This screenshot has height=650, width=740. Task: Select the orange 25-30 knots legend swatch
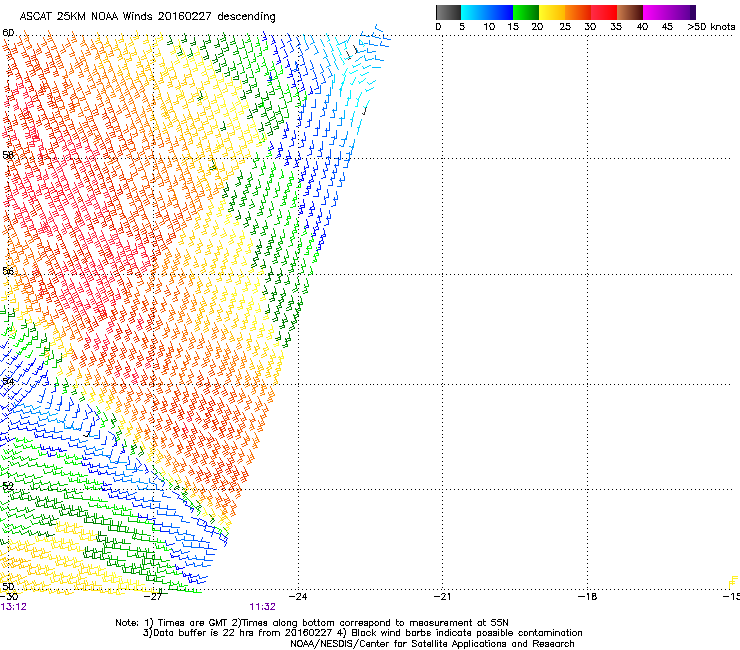click(578, 12)
